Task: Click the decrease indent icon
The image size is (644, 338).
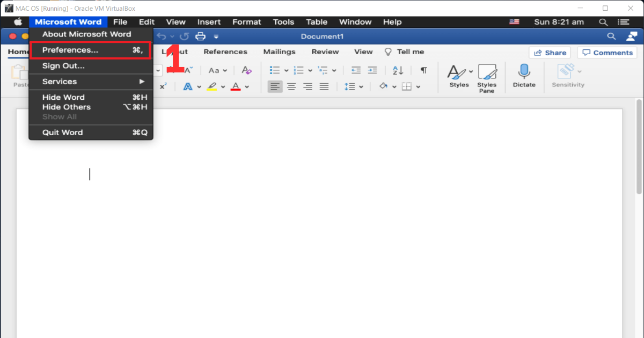Action: click(356, 70)
